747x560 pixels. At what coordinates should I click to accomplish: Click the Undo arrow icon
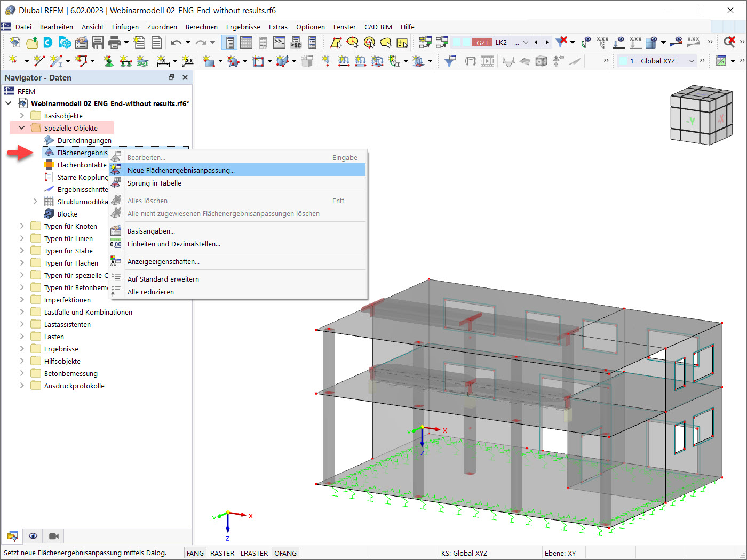tap(176, 43)
